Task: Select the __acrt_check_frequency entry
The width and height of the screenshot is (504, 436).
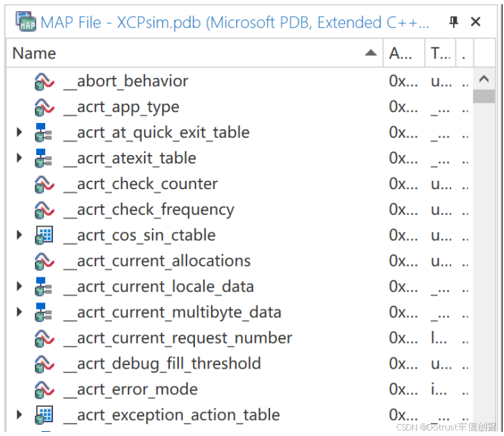Action: (149, 210)
